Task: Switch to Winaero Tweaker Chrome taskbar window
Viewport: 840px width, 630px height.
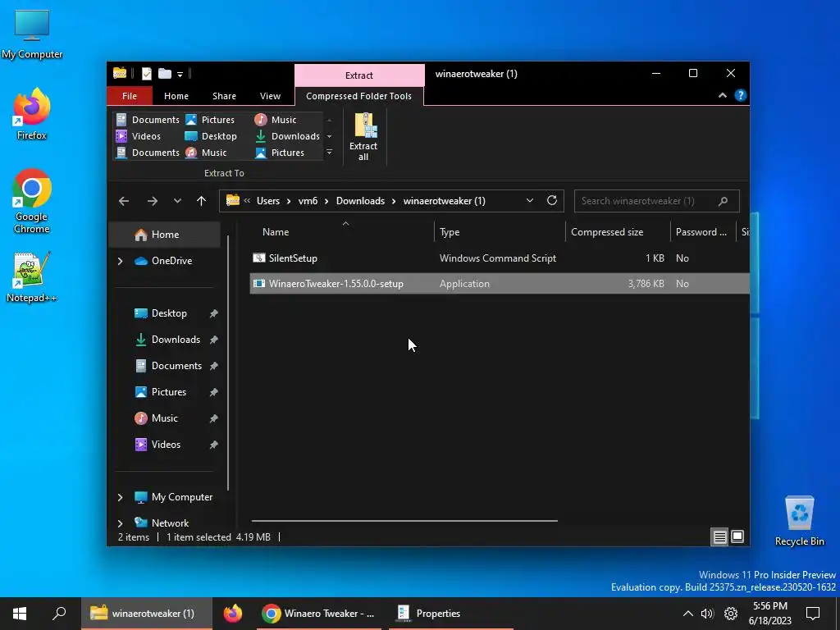Action: pos(318,614)
